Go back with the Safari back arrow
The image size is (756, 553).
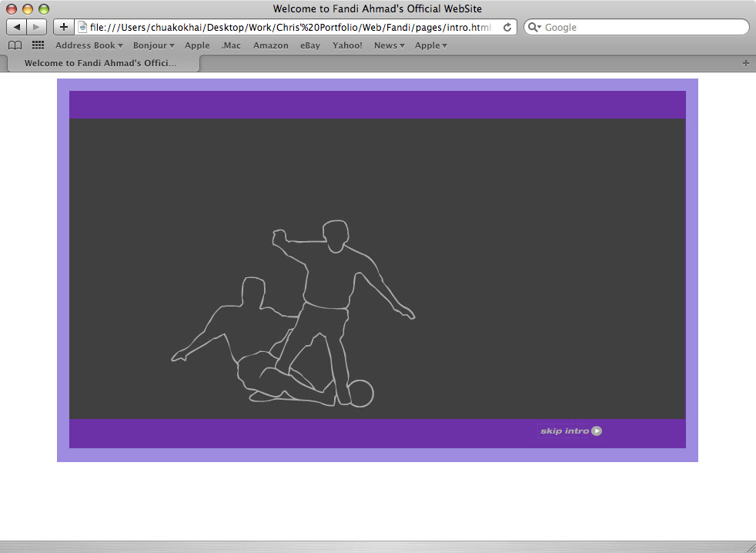click(17, 27)
